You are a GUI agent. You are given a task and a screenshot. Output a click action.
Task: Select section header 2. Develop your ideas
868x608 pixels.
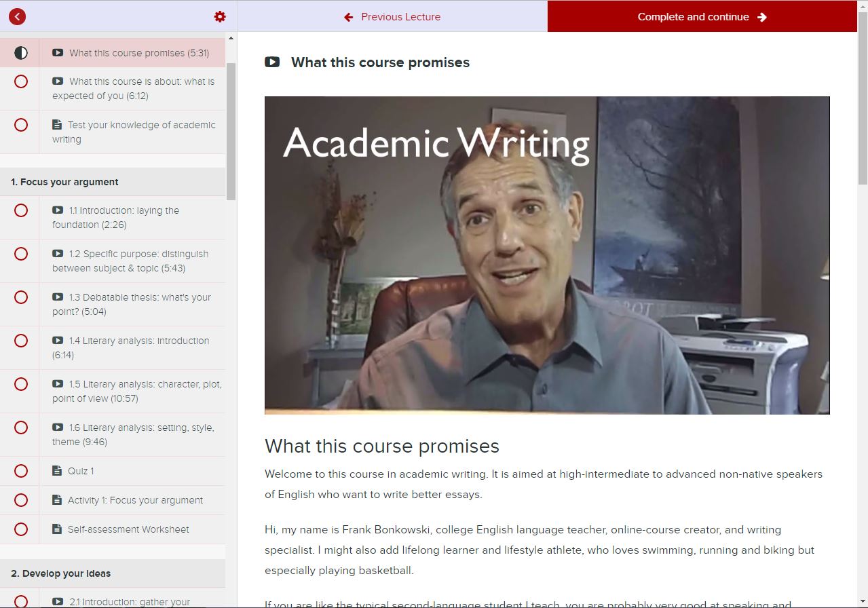60,573
